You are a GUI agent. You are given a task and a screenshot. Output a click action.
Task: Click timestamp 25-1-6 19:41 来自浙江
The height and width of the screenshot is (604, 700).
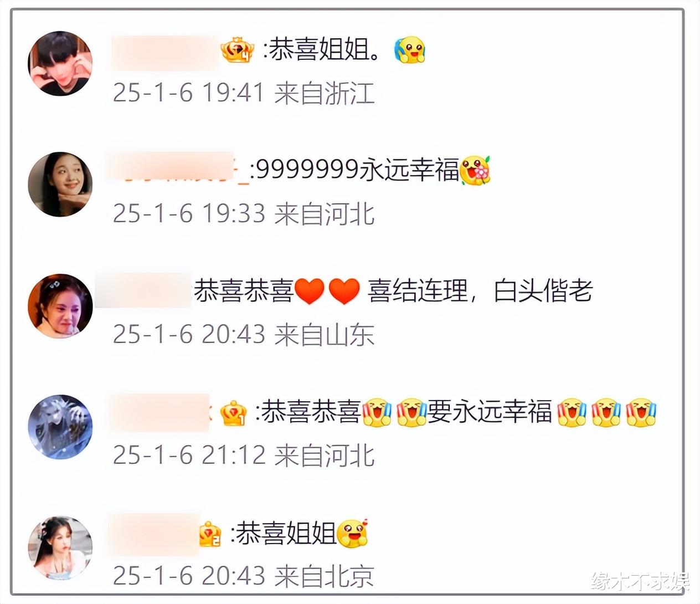244,93
